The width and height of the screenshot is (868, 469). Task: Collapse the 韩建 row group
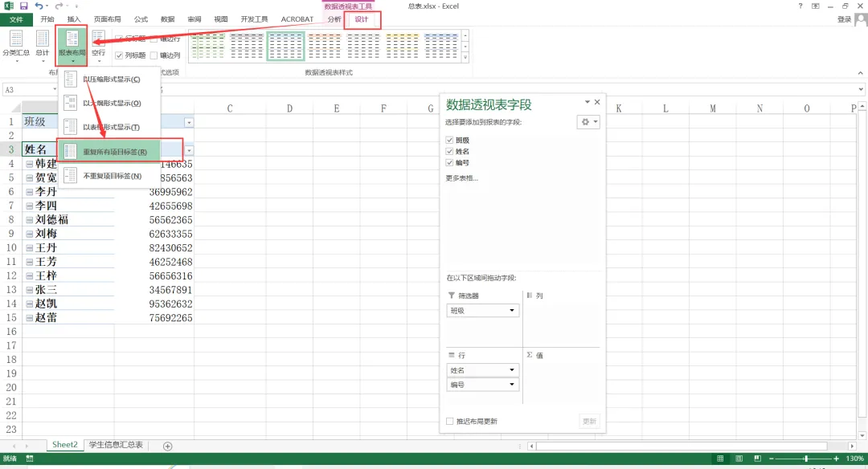[x=30, y=164]
